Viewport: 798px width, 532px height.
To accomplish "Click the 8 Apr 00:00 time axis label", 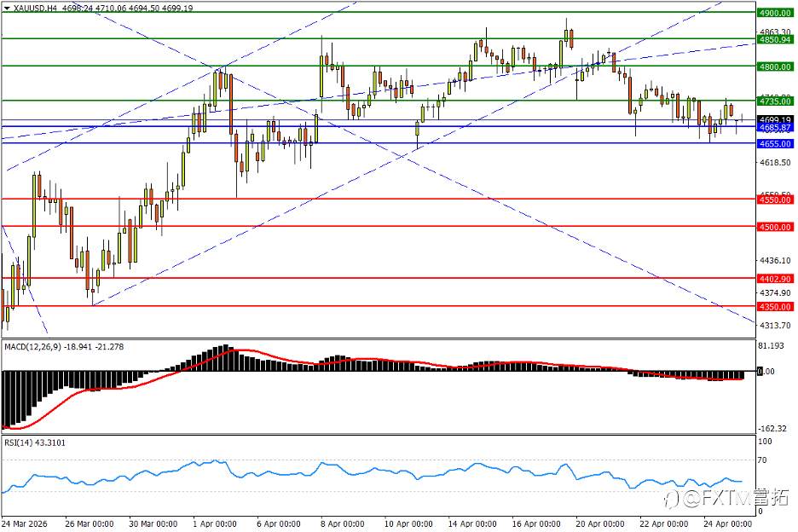I will tap(343, 523).
